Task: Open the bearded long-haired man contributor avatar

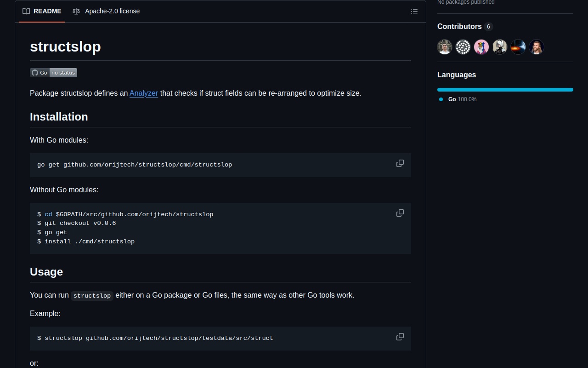Action: [537, 47]
